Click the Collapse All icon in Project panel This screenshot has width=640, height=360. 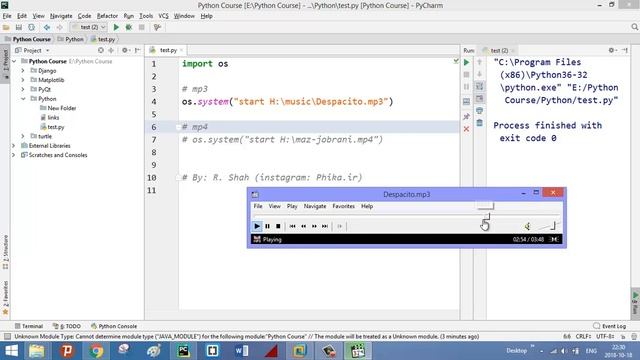coord(111,50)
